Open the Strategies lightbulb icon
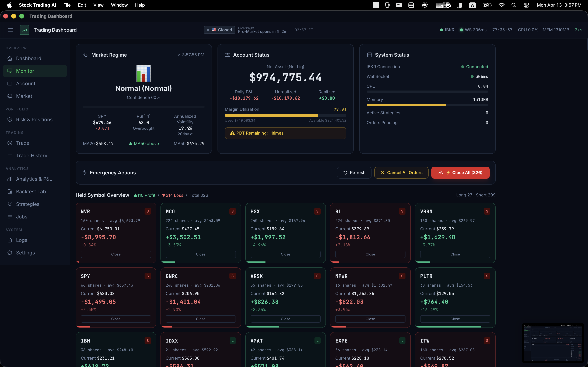588x367 pixels. (10, 204)
